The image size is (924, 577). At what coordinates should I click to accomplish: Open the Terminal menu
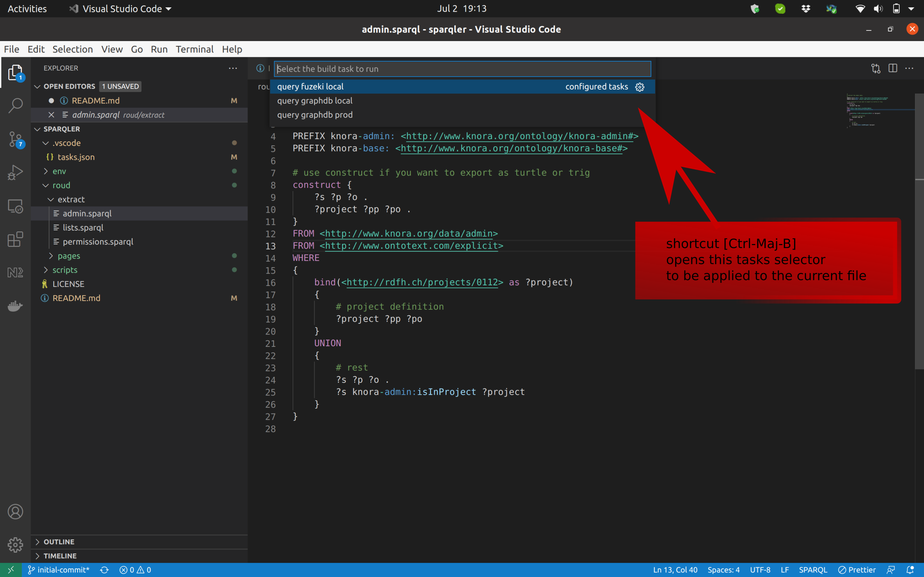[195, 49]
